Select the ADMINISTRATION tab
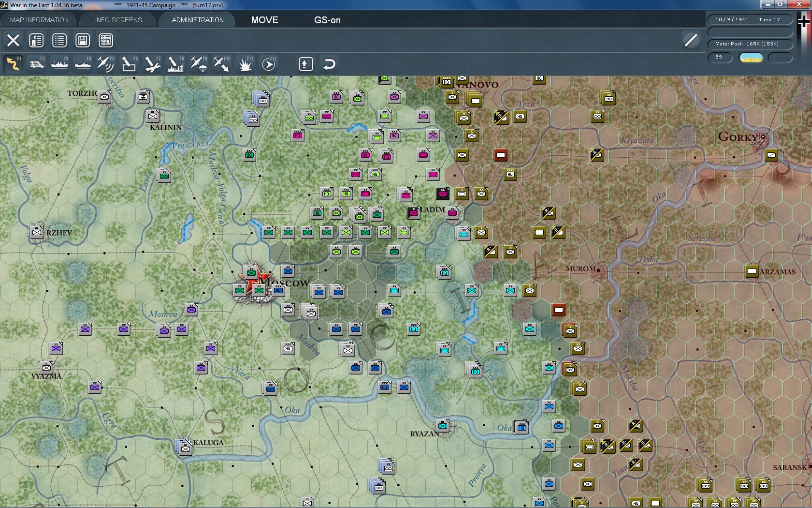Screen dimensions: 812x508 point(198,20)
